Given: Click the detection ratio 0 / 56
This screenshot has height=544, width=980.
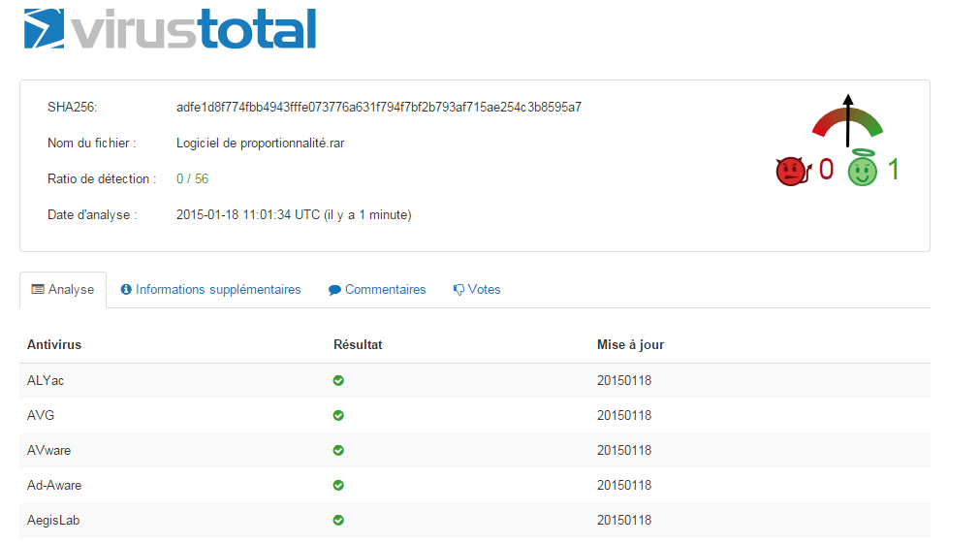Looking at the screenshot, I should 193,178.
